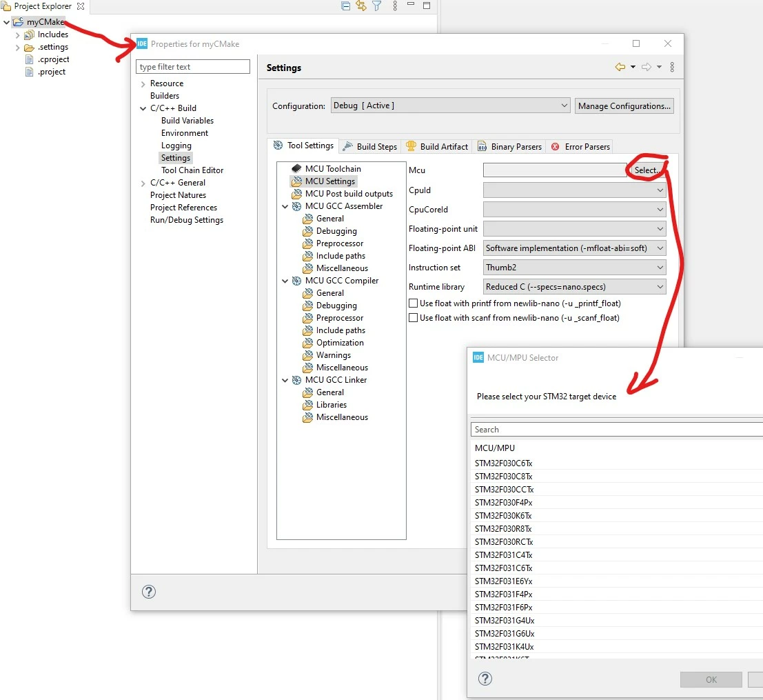Open forward-arrow history dropdown in Settings header
The image size is (763, 700).
pos(659,67)
